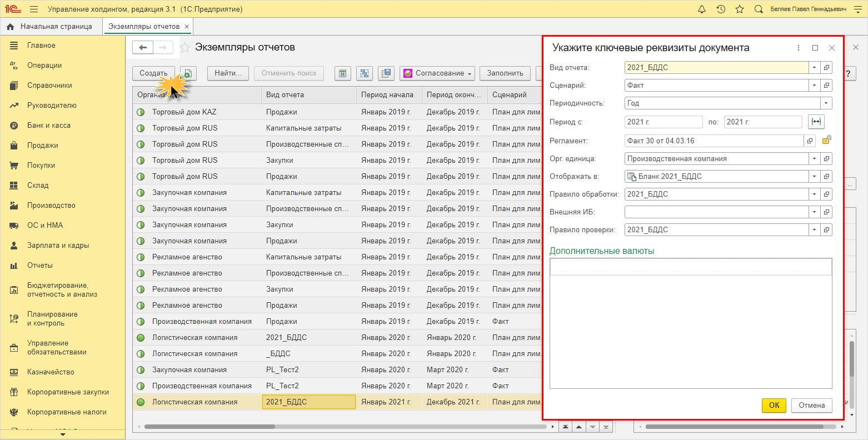Click the Внешняя ИБ input field
Viewport: 868px width, 440px height.
(716, 212)
